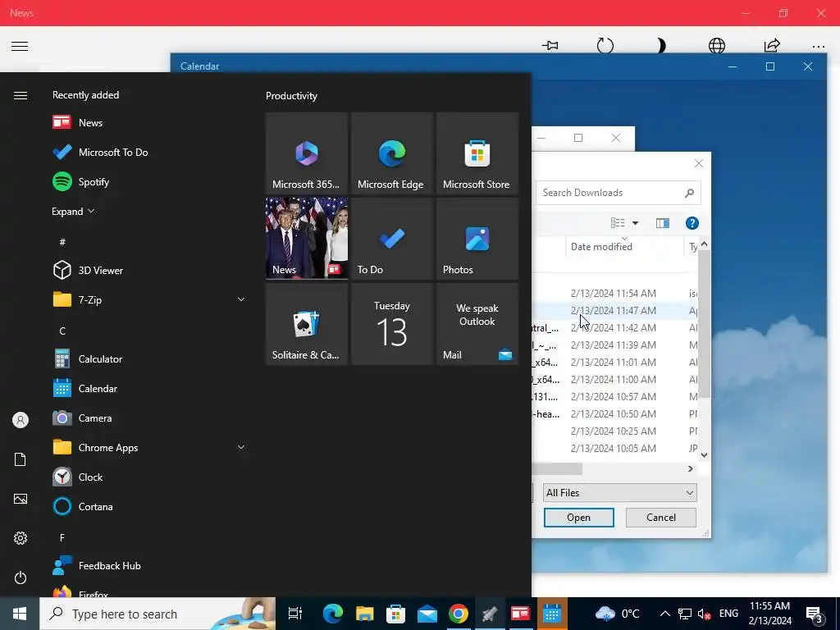Image resolution: width=840 pixels, height=630 pixels.
Task: Open the All Files type dropdown
Action: click(x=620, y=493)
